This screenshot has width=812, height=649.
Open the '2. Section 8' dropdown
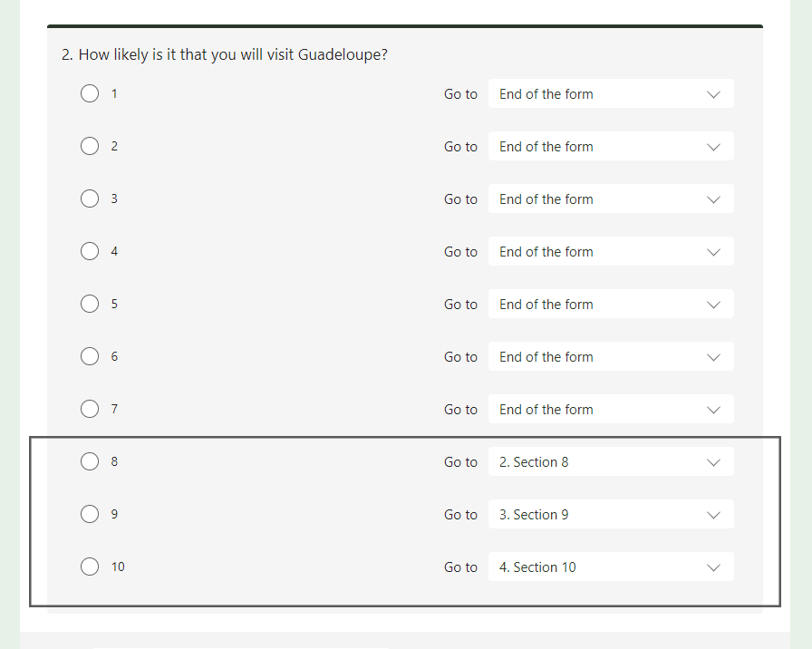[x=610, y=461]
